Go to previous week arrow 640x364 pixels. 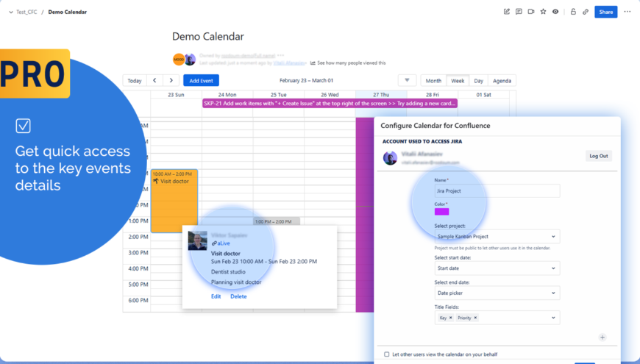click(154, 80)
